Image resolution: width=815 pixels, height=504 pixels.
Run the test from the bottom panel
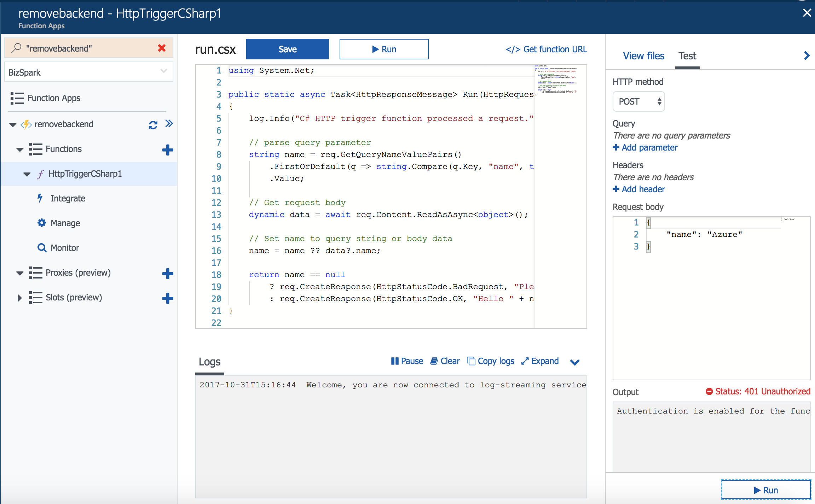(766, 490)
